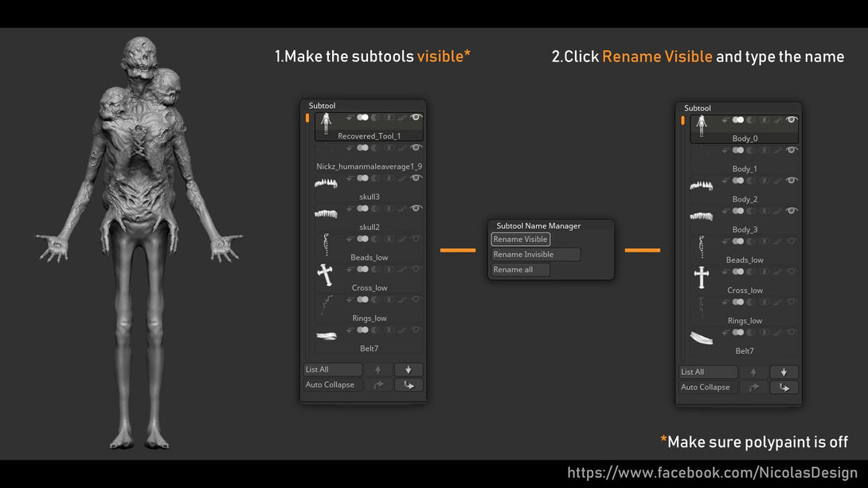The height and width of the screenshot is (488, 868).
Task: Collapse the left Subtool panel header
Action: pyautogui.click(x=323, y=106)
